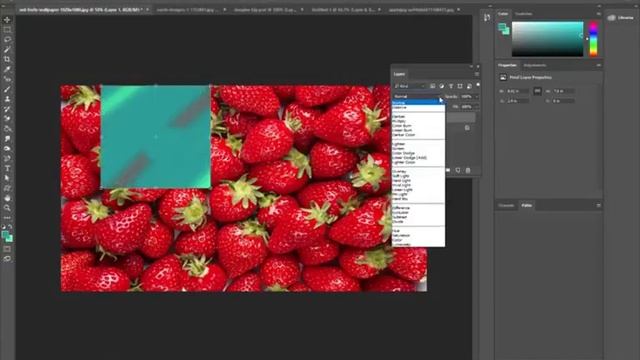The height and width of the screenshot is (360, 640).
Task: Select the Eyedropper tool
Action: pos(7,69)
